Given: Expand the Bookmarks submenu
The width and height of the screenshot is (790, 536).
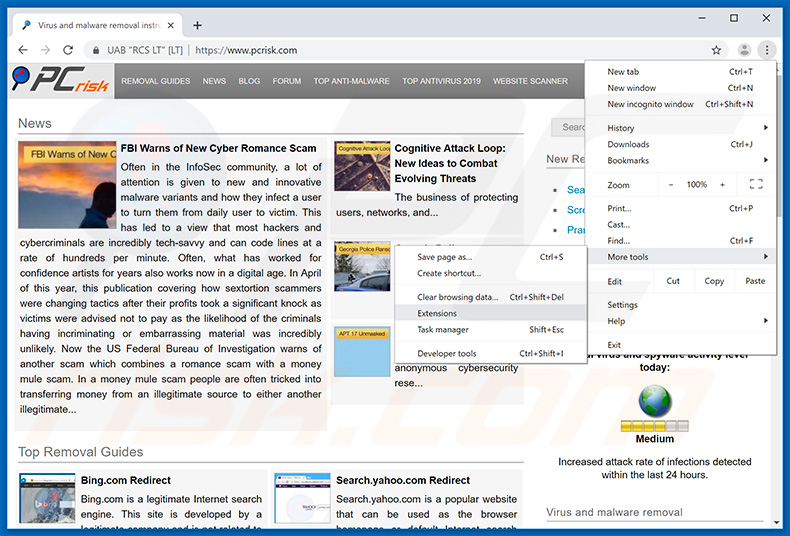Looking at the screenshot, I should tap(680, 160).
